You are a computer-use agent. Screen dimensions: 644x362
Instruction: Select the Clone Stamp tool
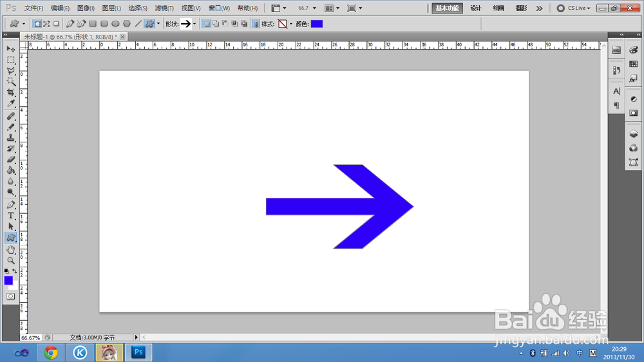(x=11, y=138)
